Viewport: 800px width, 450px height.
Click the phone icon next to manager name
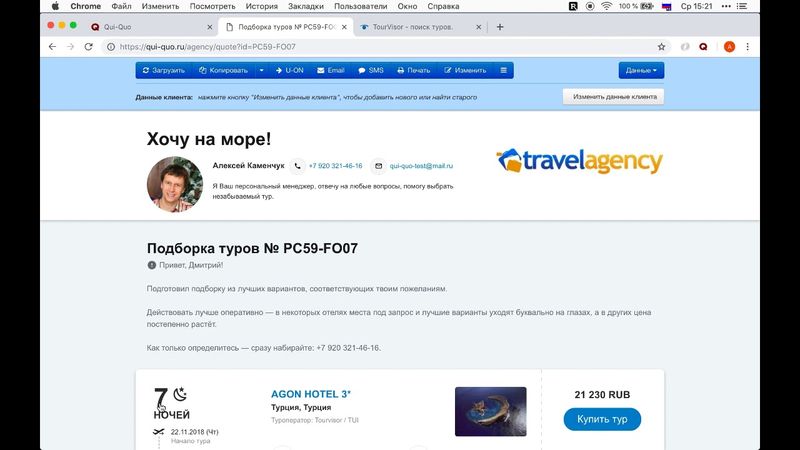click(297, 166)
